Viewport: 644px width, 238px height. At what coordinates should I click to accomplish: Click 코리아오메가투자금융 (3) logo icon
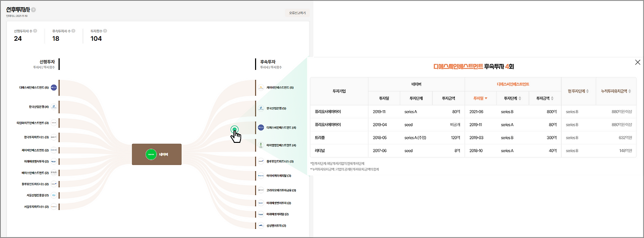tap(261, 190)
